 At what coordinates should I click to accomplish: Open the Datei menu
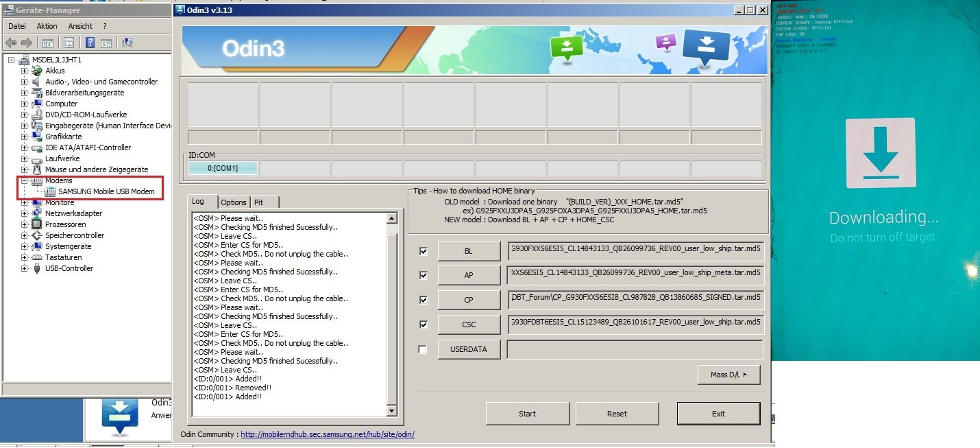point(16,26)
